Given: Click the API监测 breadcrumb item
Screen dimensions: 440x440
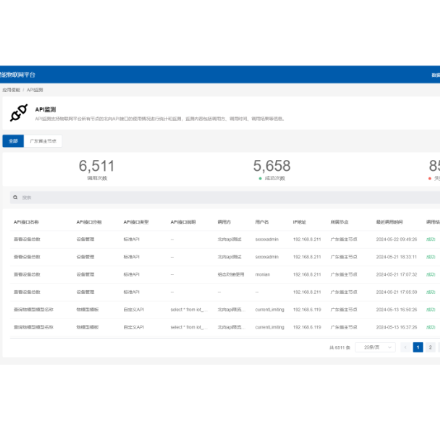Looking at the screenshot, I should click(35, 90).
